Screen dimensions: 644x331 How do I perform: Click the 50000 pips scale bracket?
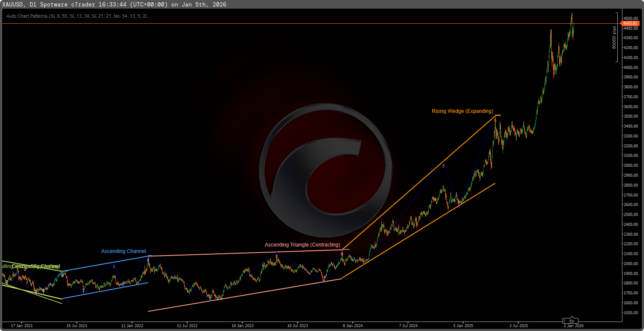pos(616,37)
